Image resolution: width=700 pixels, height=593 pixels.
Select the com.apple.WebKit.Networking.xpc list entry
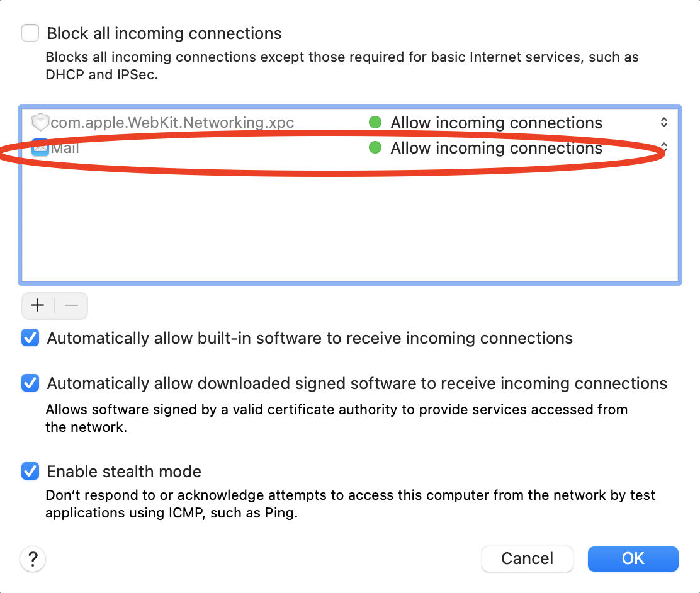click(x=172, y=123)
